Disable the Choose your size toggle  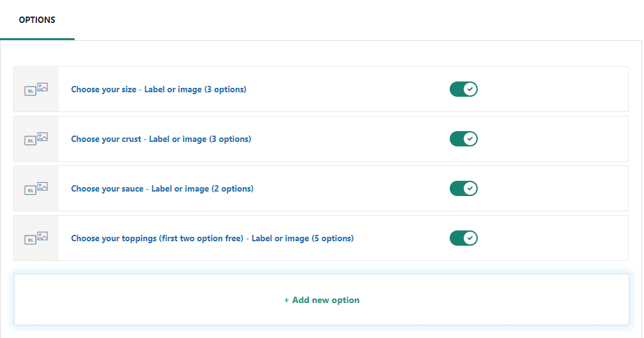pos(464,89)
